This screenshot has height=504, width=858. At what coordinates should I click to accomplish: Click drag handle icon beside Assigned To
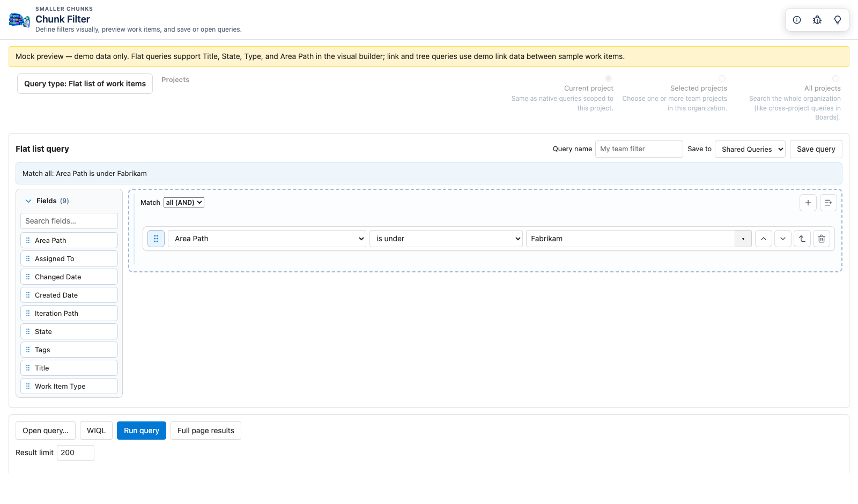28,258
